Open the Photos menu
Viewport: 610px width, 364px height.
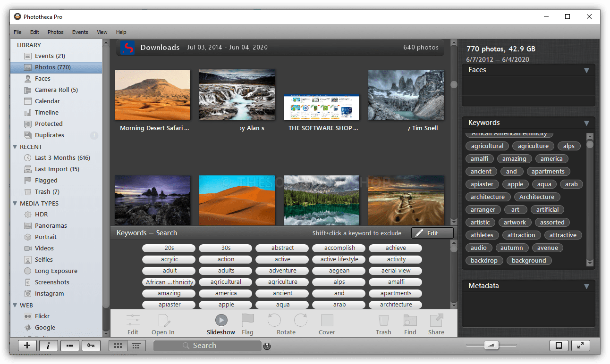pyautogui.click(x=55, y=32)
